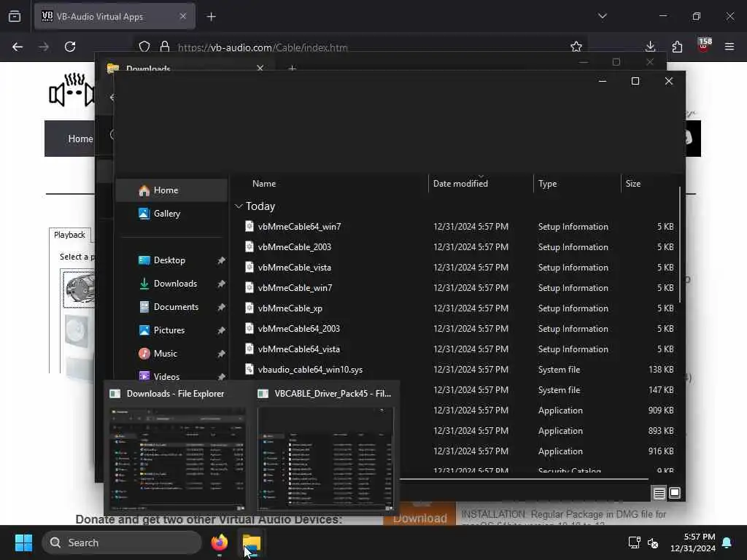
Task: Open the Pictures quick access folder
Action: (169, 330)
